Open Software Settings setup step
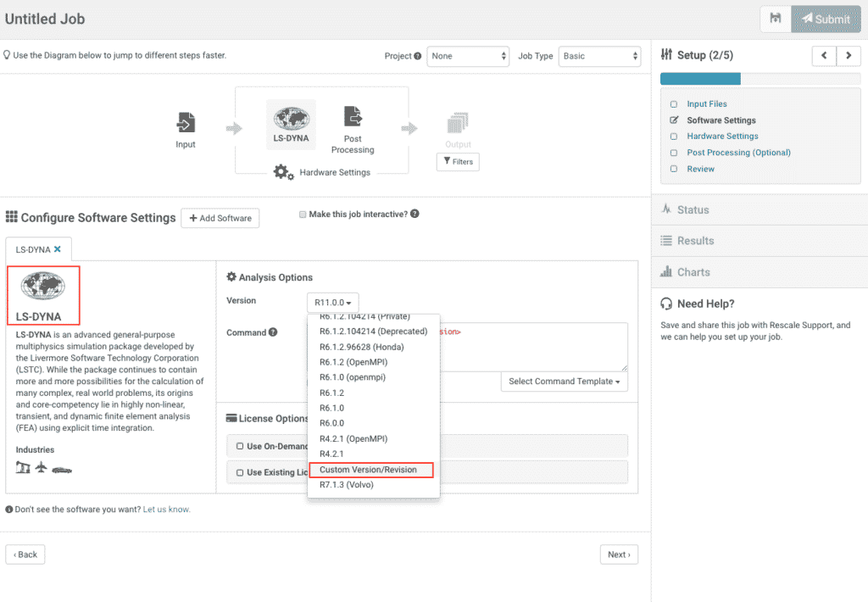Viewport: 868px width, 602px height. pos(721,120)
